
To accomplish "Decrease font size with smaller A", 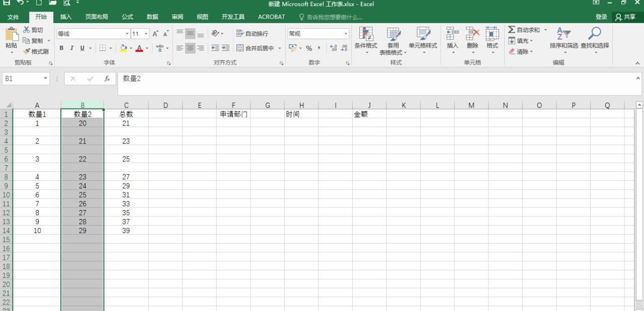I will [165, 34].
